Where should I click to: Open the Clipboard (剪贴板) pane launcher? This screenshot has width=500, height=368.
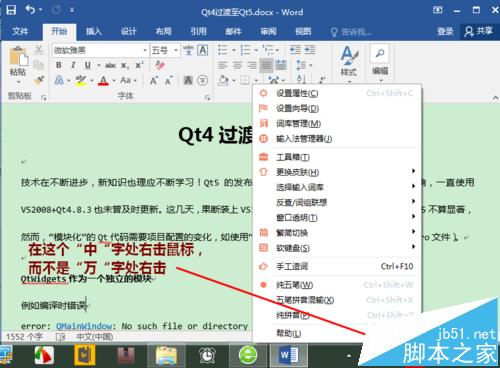pos(43,97)
